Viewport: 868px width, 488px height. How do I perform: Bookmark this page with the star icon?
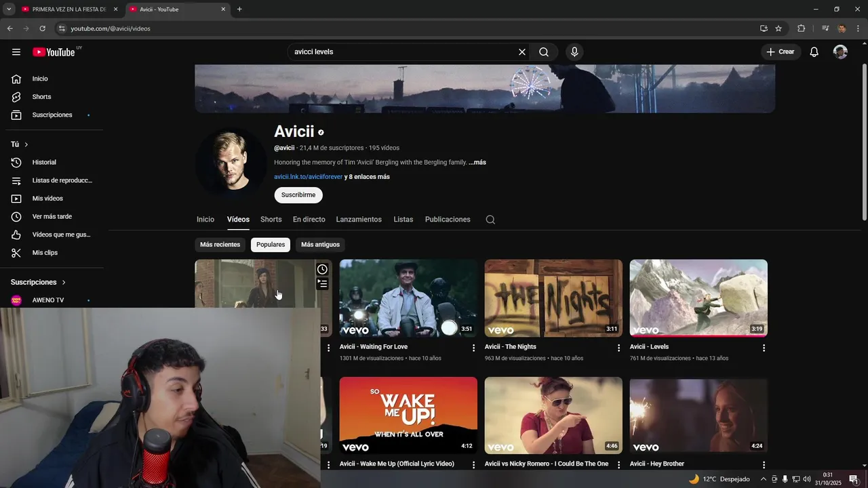point(778,28)
